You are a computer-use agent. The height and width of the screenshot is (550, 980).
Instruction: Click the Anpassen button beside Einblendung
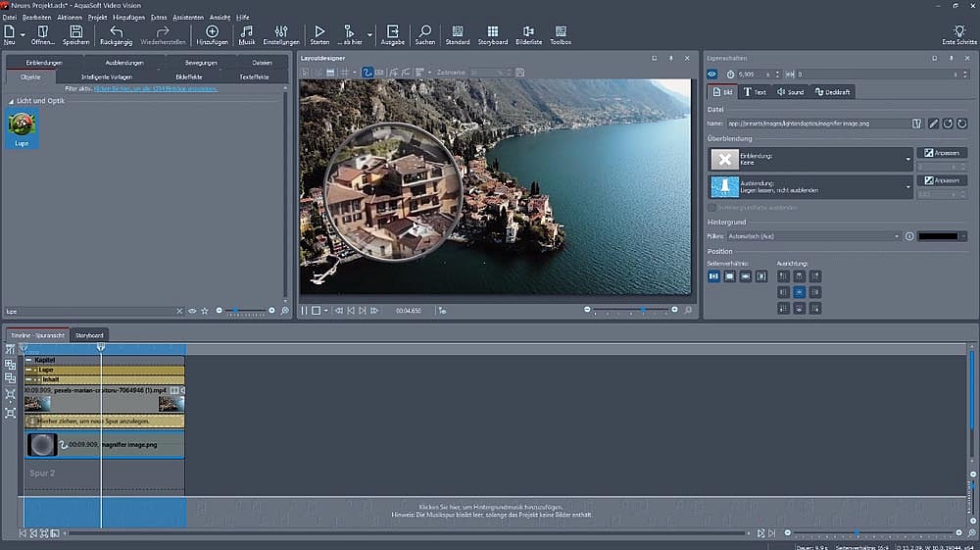point(943,153)
